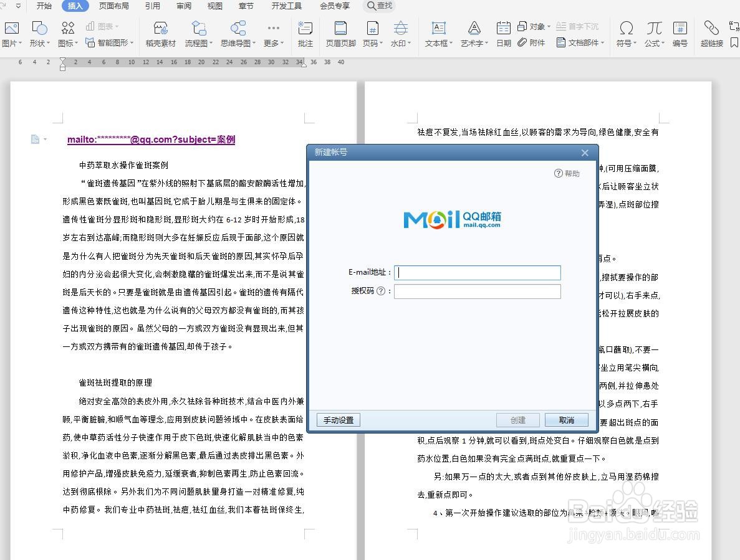This screenshot has width=740, height=560.
Task: Add a 水印 watermark
Action: point(401,28)
